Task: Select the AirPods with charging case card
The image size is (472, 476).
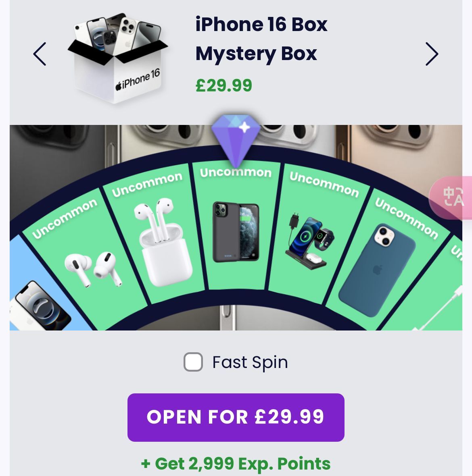Action: point(155,234)
